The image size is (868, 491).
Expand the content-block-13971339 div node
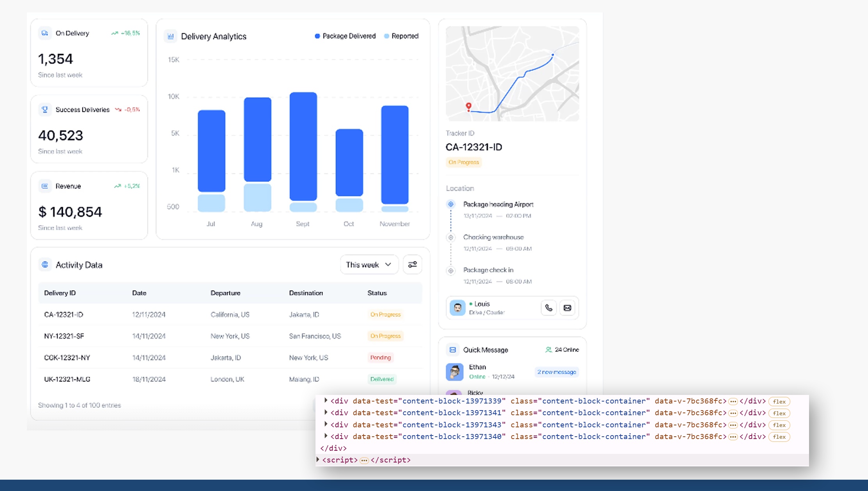coord(326,400)
